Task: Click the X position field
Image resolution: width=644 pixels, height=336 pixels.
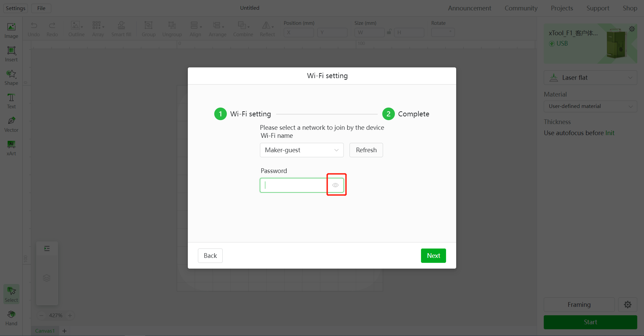Action: click(x=299, y=33)
